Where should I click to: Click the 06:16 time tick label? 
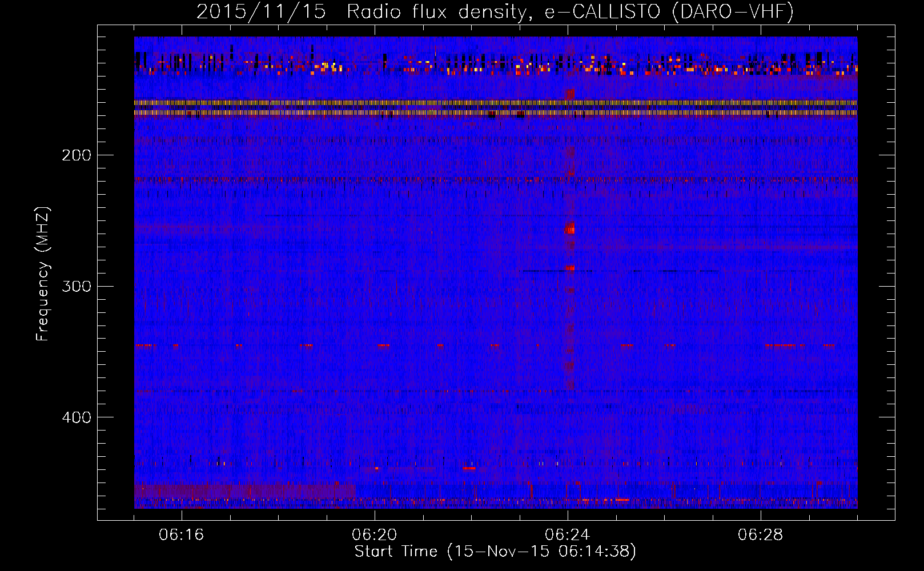tap(182, 535)
